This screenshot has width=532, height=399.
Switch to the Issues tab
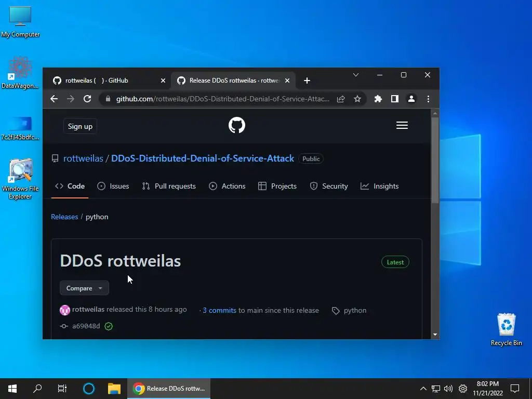pos(113,186)
